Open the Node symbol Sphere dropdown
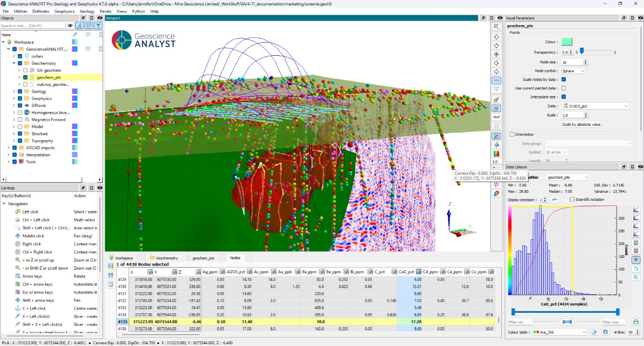644x346 pixels. coord(573,71)
